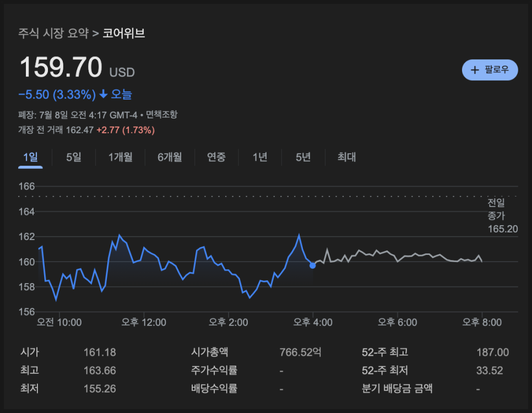
Task: Click the 코어위브 stock name
Action: 124,33
